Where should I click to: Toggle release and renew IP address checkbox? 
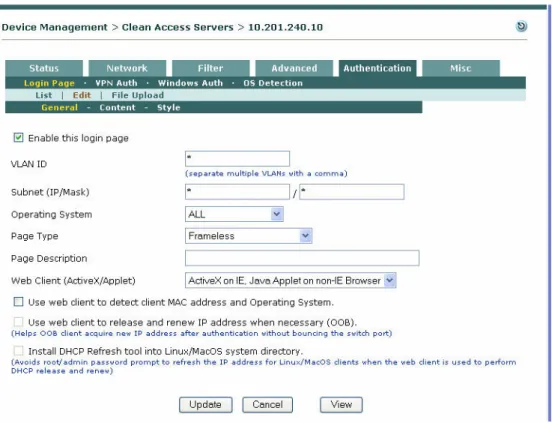(18, 322)
